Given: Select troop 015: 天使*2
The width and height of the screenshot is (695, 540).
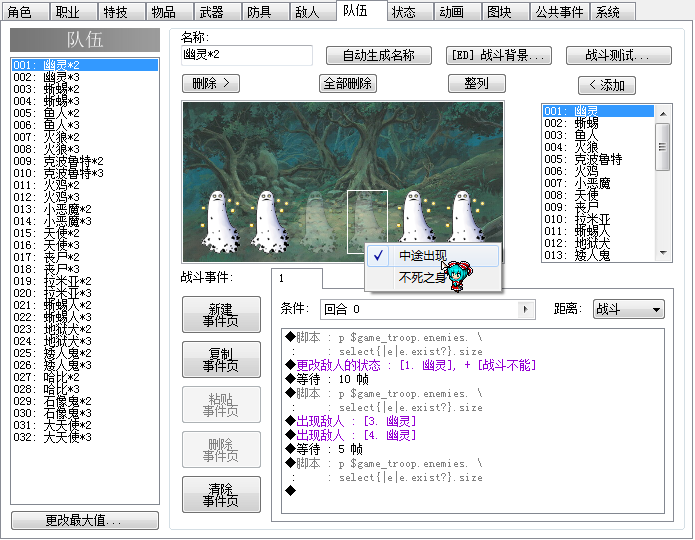Looking at the screenshot, I should (x=84, y=233).
